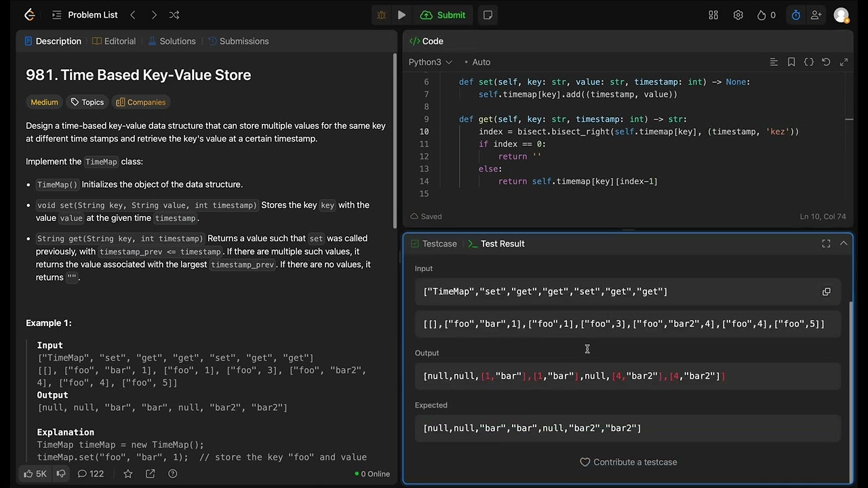Viewport: 868px width, 488px height.
Task: Open the Solutions tab
Action: 172,41
